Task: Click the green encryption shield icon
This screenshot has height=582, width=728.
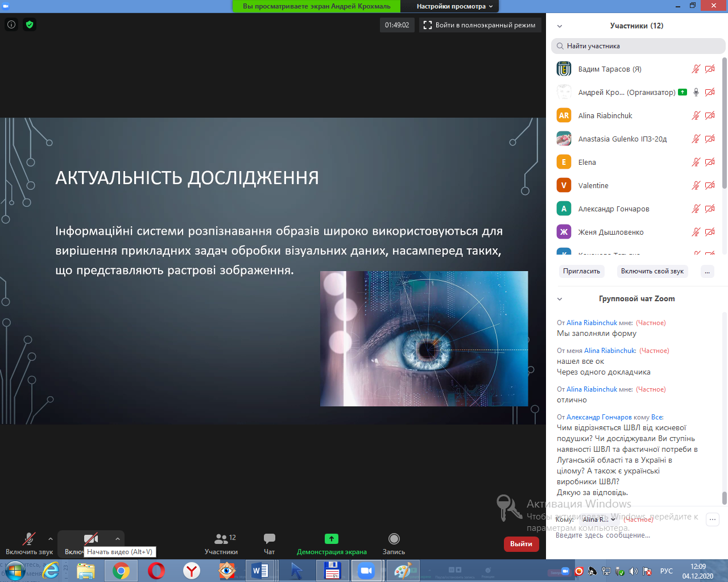Action: 30,24
